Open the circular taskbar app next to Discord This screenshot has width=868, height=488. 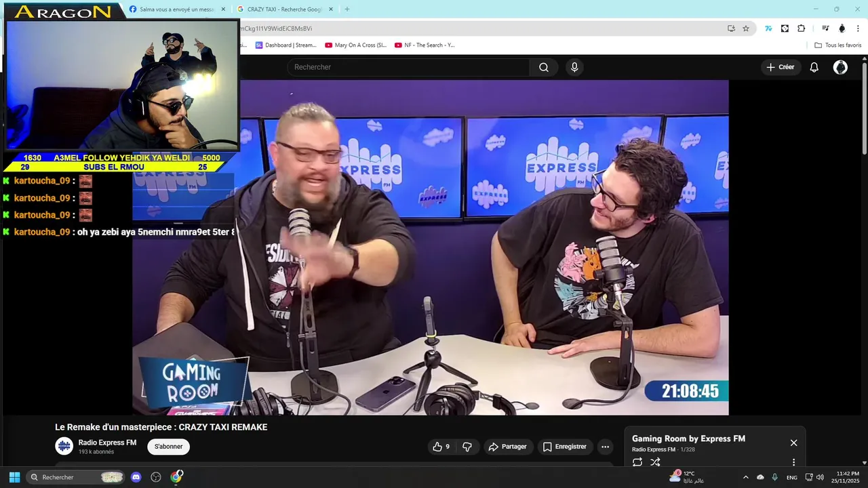[x=156, y=477]
